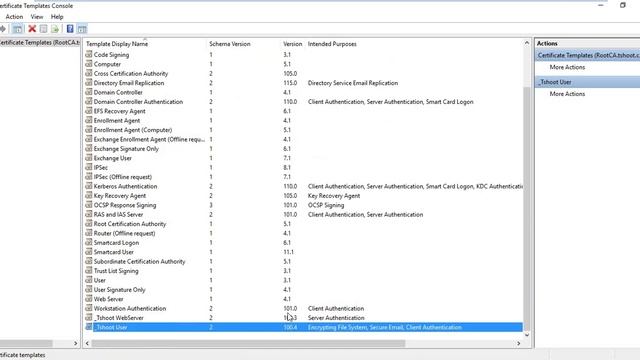Image resolution: width=640 pixels, height=360 pixels.
Task: Click the Computer template icon
Action: click(x=89, y=64)
